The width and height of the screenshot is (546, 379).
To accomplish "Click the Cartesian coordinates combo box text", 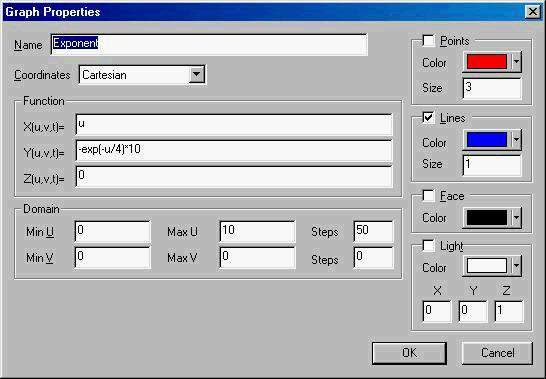I will pos(104,75).
